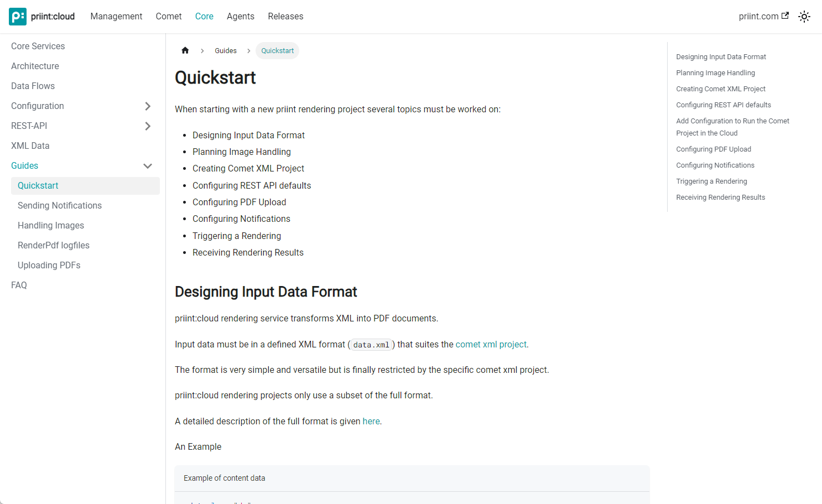Expand the REST-API sidebar section
The width and height of the screenshot is (822, 504).
pos(148,126)
